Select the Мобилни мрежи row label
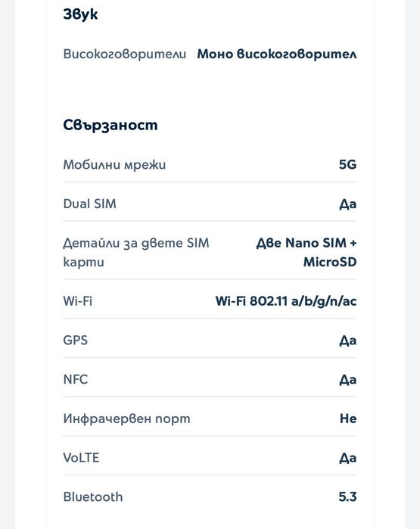420x529 pixels. [114, 165]
